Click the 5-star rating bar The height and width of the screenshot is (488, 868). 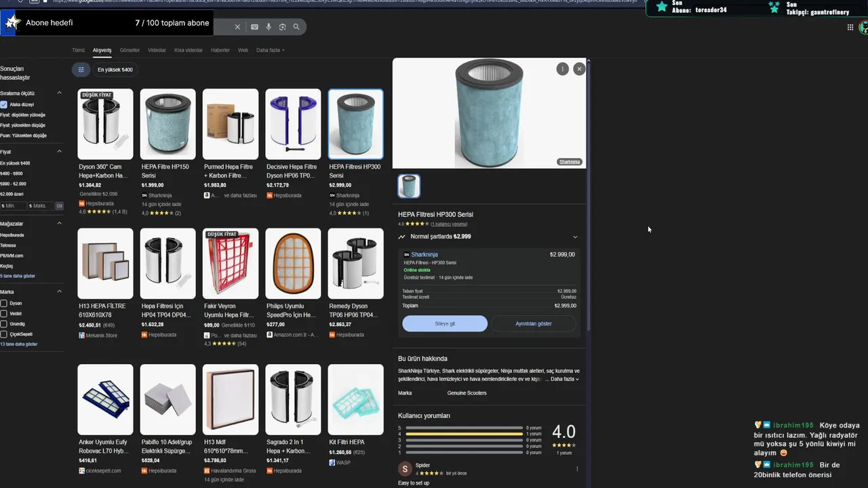tap(464, 428)
